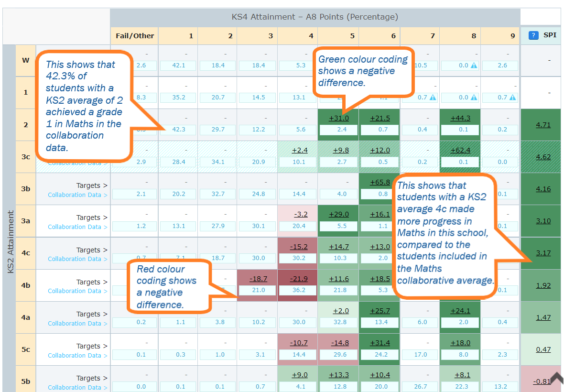Screen dimensions: 564x392
Task: Open Collaboration Data for row 5b
Action: point(76,387)
